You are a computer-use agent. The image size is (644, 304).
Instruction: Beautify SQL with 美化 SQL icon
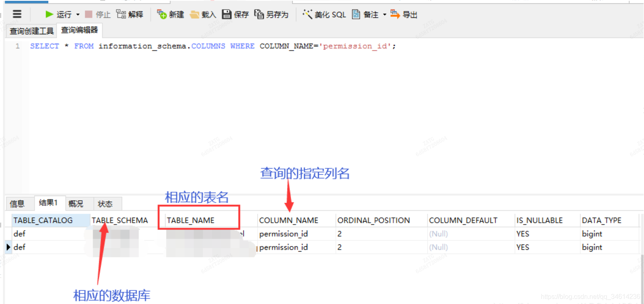pos(307,14)
